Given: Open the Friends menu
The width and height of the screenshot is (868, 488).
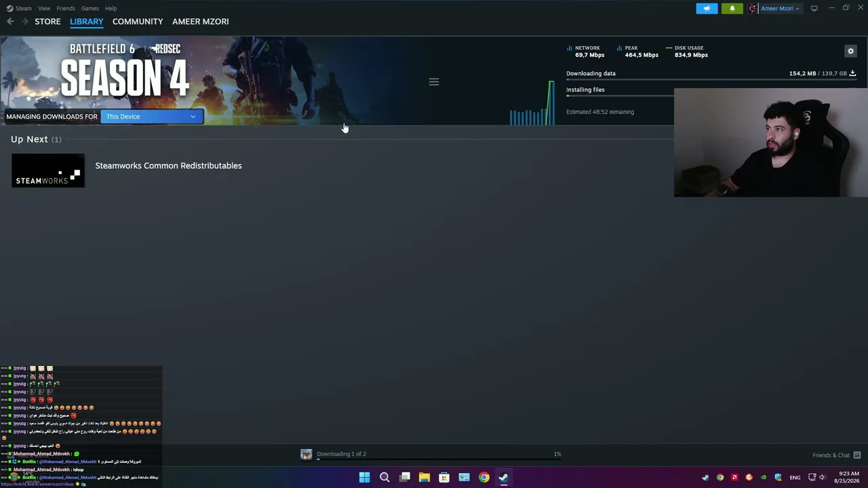Looking at the screenshot, I should click(x=66, y=8).
